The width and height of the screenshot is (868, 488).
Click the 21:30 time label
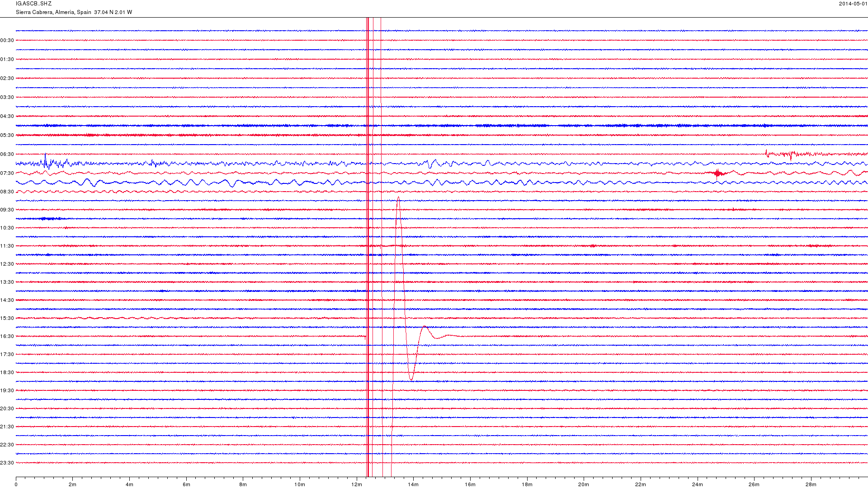pos(7,427)
